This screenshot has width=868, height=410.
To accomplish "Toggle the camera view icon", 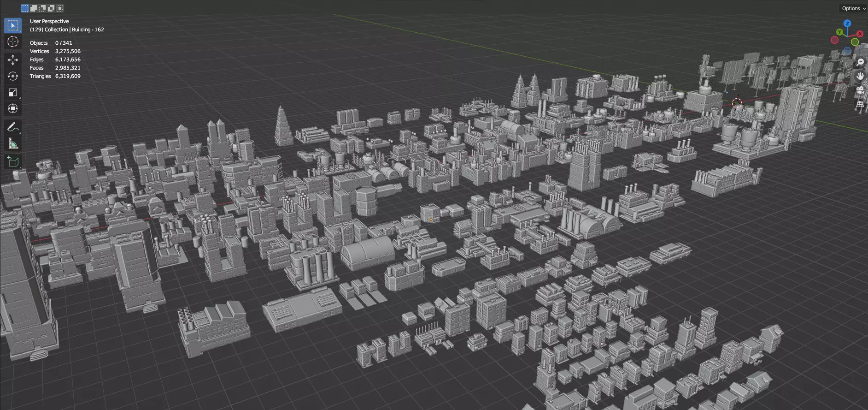I will [x=860, y=90].
